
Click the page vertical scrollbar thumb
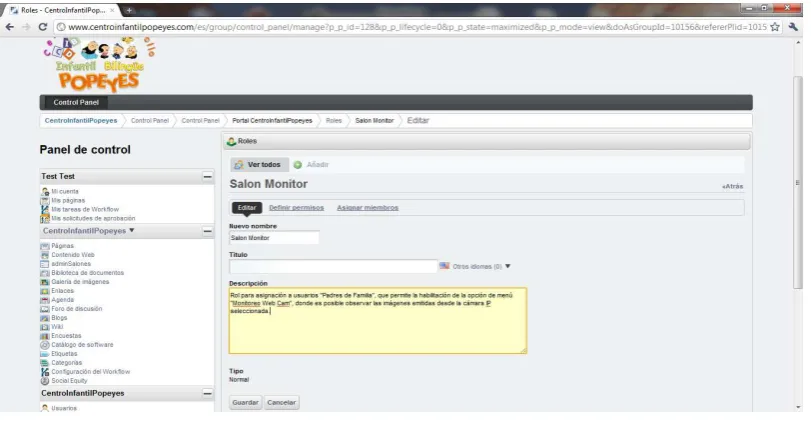[798, 183]
